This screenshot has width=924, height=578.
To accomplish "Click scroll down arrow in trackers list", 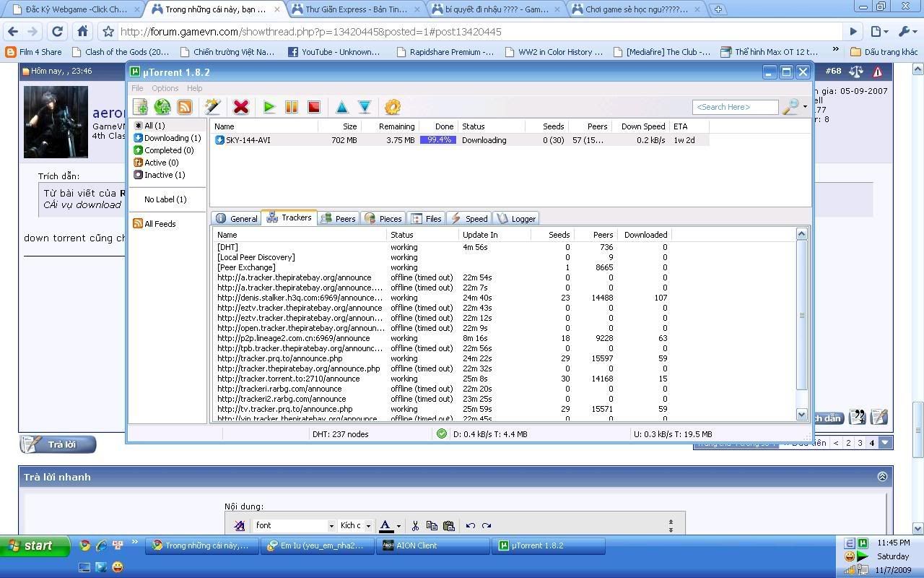I will tap(801, 414).
